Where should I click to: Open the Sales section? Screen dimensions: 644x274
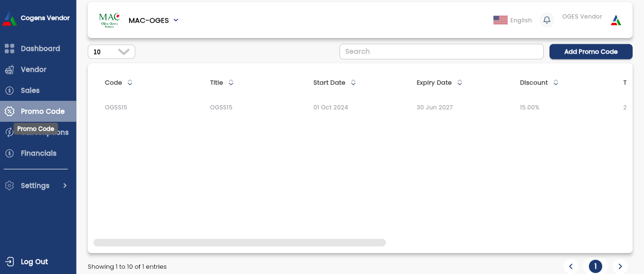pyautogui.click(x=30, y=90)
